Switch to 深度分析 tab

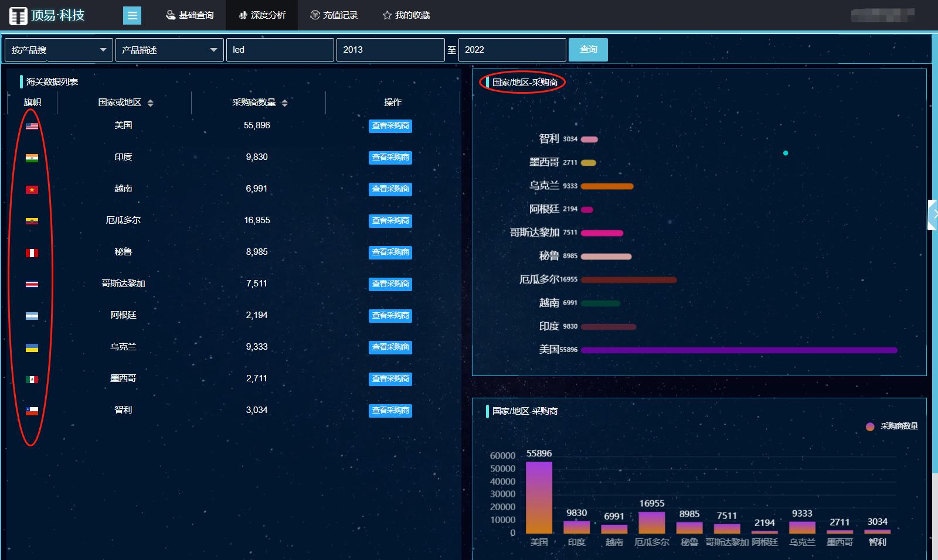point(262,15)
